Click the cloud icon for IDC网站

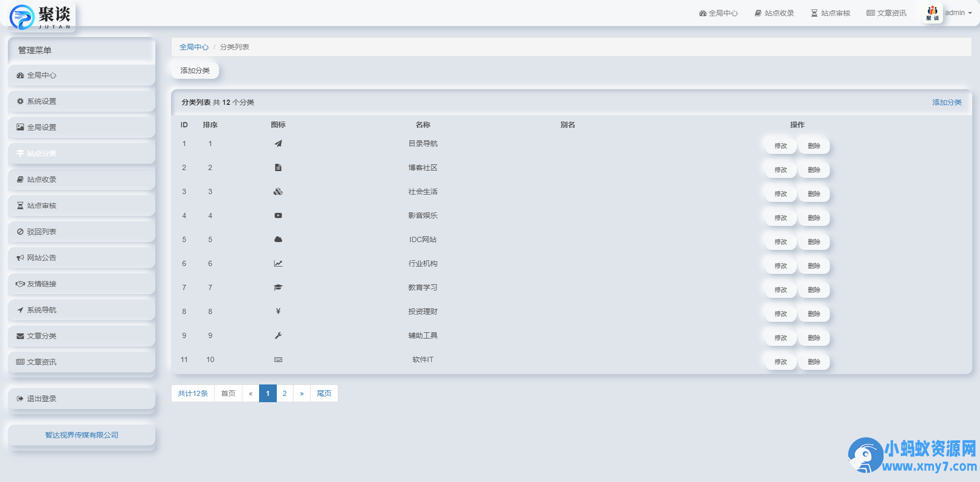click(x=278, y=239)
